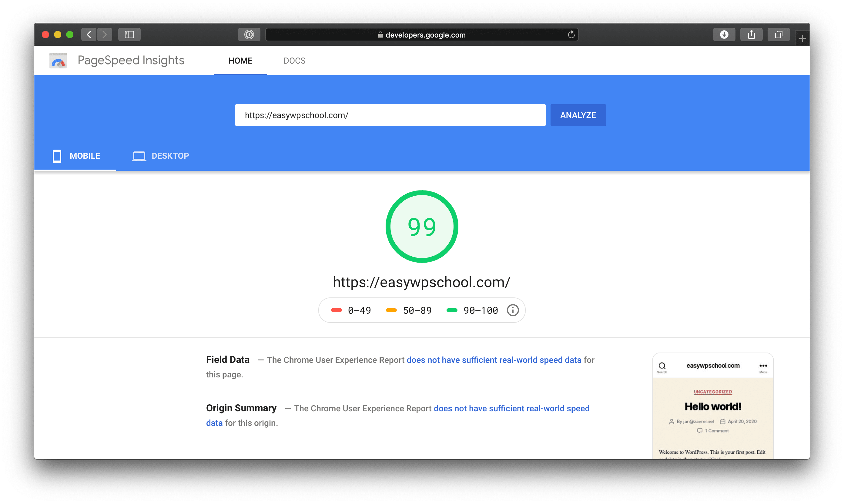Click 'April 20, 2020' date in preview
This screenshot has height=504, width=844.
coord(742,422)
